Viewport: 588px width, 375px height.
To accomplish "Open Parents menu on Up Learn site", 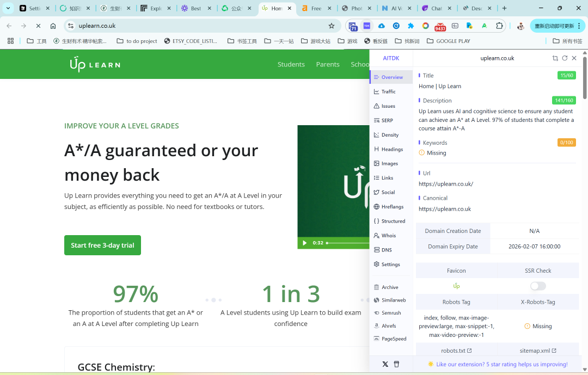I will point(328,65).
